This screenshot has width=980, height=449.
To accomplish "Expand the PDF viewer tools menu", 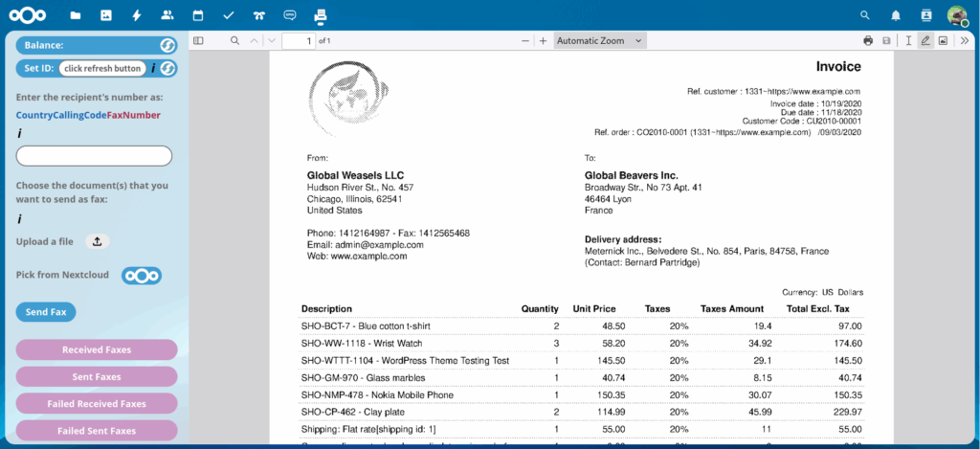I will pos(963,41).
